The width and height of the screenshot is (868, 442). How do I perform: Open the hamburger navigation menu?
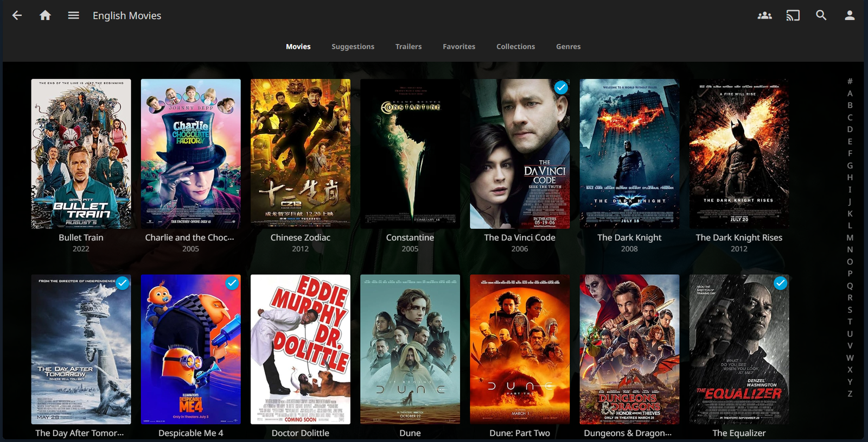click(74, 16)
